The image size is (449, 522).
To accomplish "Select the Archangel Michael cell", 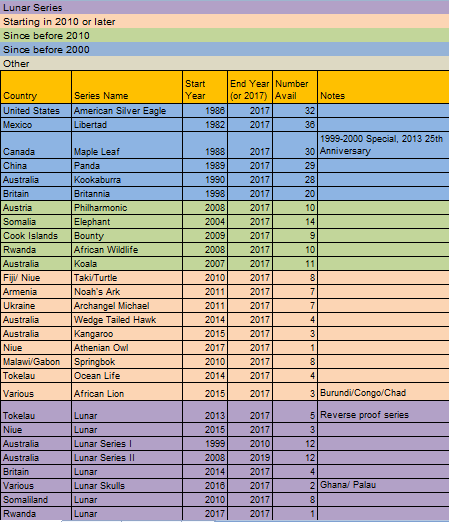I will coord(127,306).
